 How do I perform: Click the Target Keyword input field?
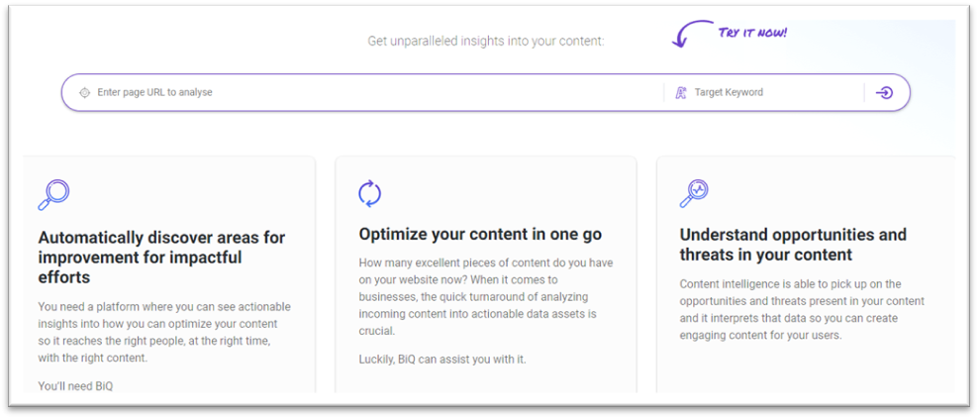tap(776, 92)
